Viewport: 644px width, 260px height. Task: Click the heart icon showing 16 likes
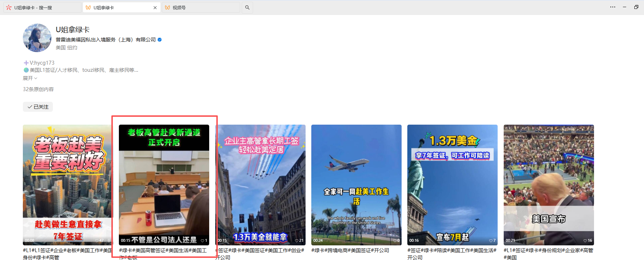pos(585,241)
